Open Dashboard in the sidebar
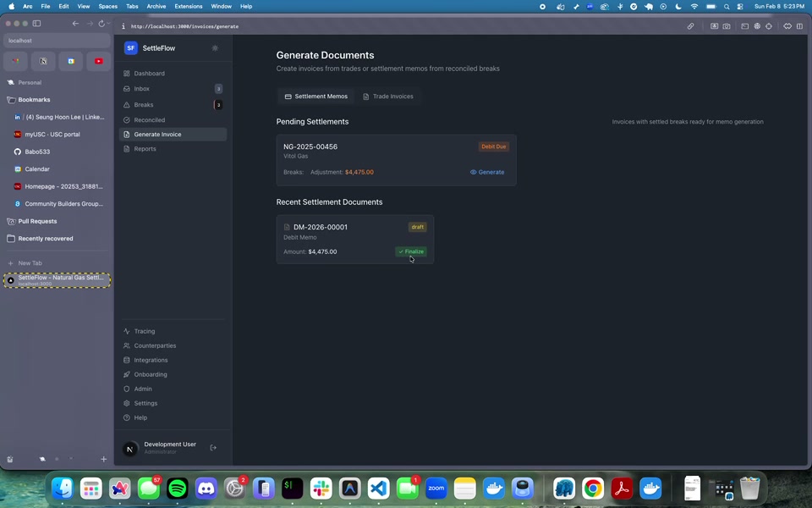 click(149, 74)
